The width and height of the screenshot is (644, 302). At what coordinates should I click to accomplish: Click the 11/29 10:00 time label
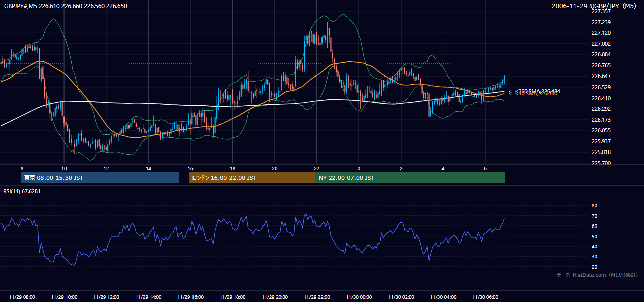[64, 297]
